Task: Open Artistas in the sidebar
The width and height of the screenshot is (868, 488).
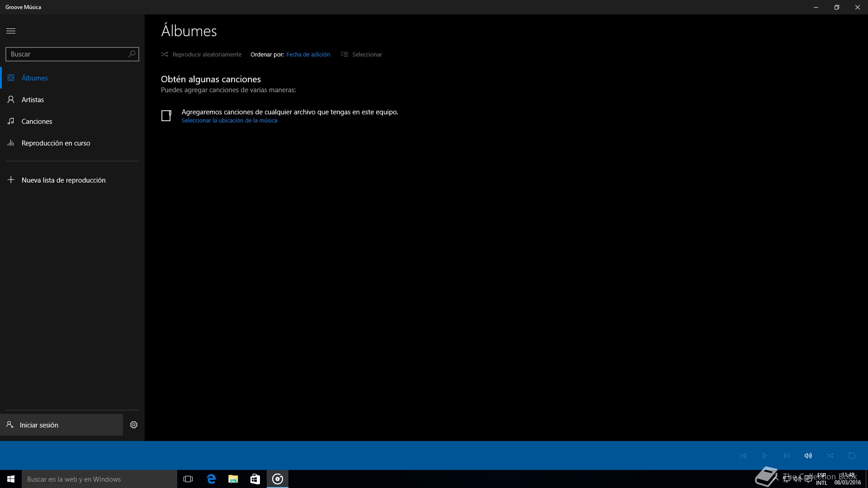Action: coord(72,99)
